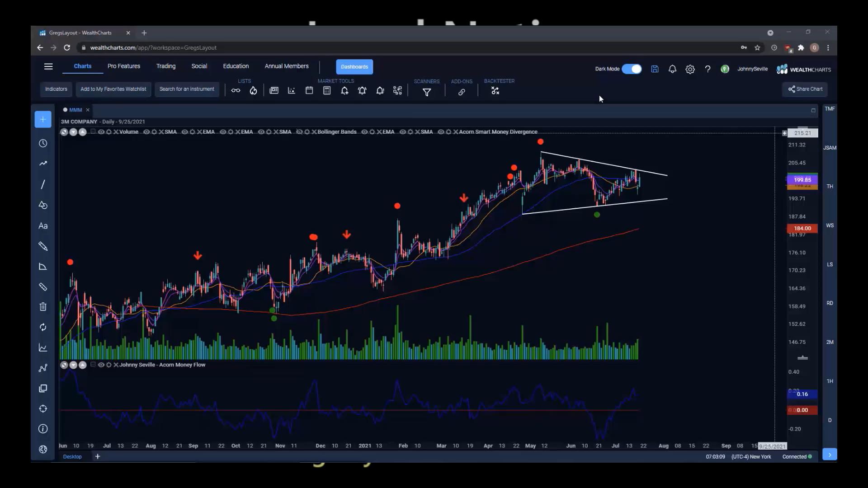Screen dimensions: 868x488
Task: Open the settings gear in header
Action: click(690, 69)
